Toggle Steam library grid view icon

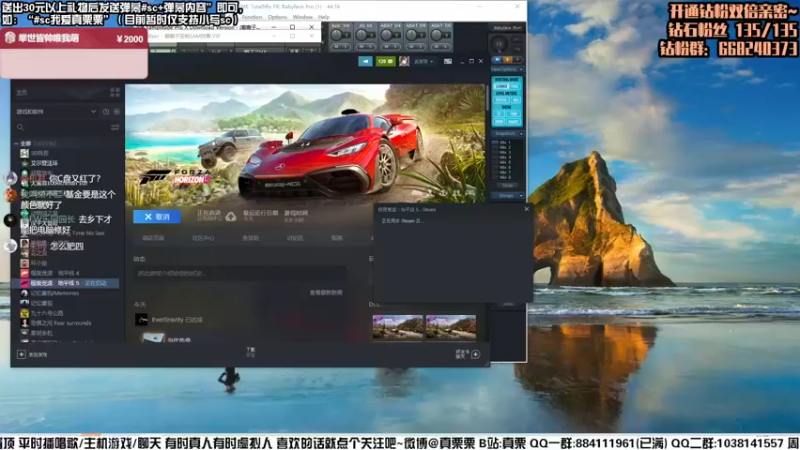point(115,92)
